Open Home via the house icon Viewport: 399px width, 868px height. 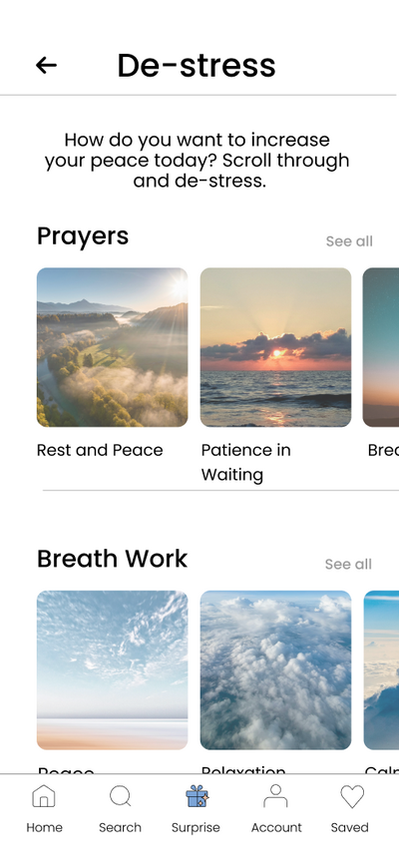(44, 796)
